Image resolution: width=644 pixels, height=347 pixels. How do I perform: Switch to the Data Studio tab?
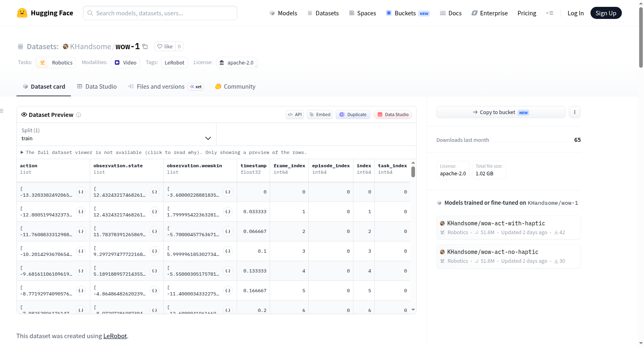pos(97,87)
